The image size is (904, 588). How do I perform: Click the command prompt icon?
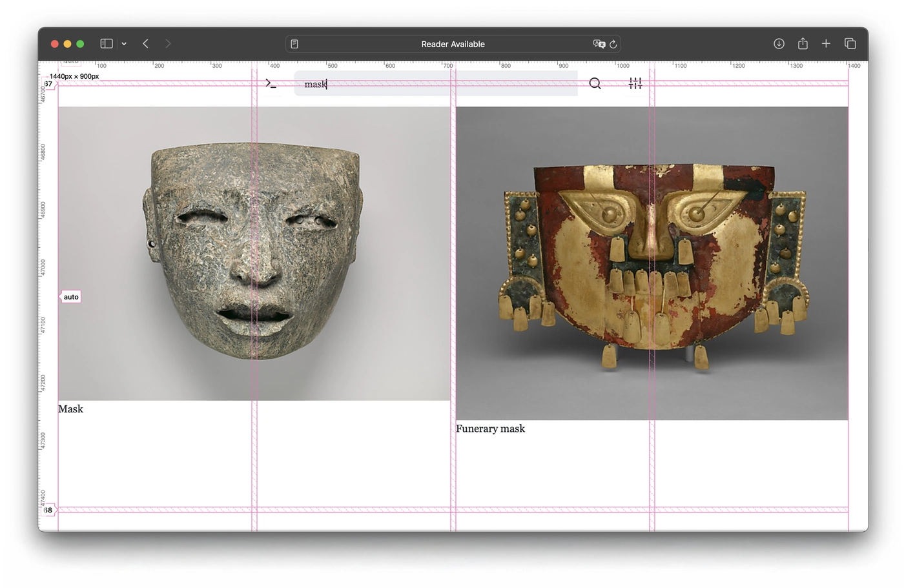271,83
